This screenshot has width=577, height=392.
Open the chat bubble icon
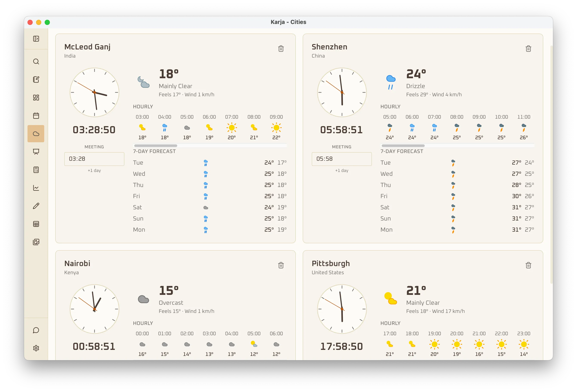[36, 330]
